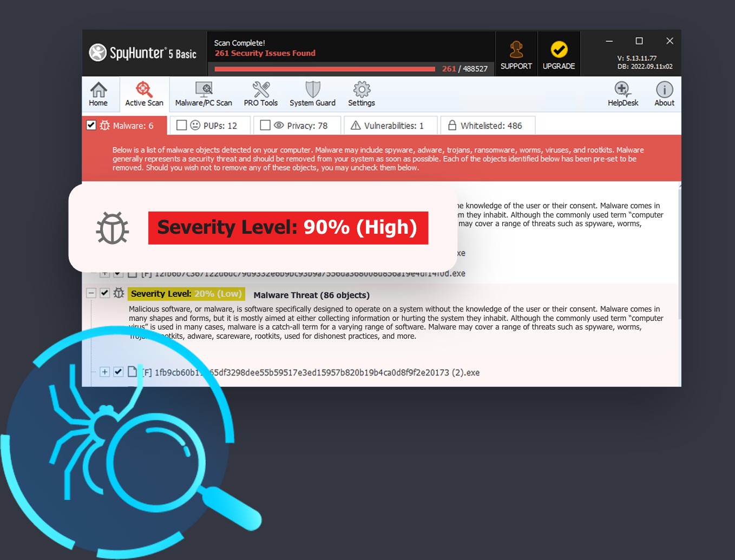735x560 pixels.
Task: Open the Whitelisted: 486 tab
Action: coord(487,125)
